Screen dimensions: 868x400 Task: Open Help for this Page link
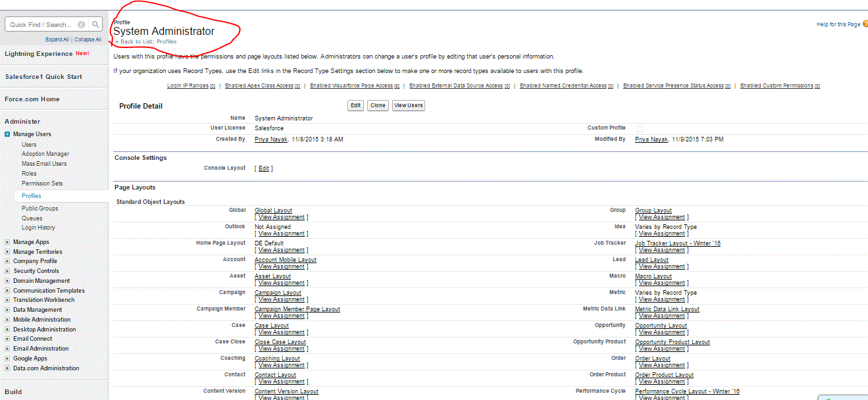(x=838, y=24)
